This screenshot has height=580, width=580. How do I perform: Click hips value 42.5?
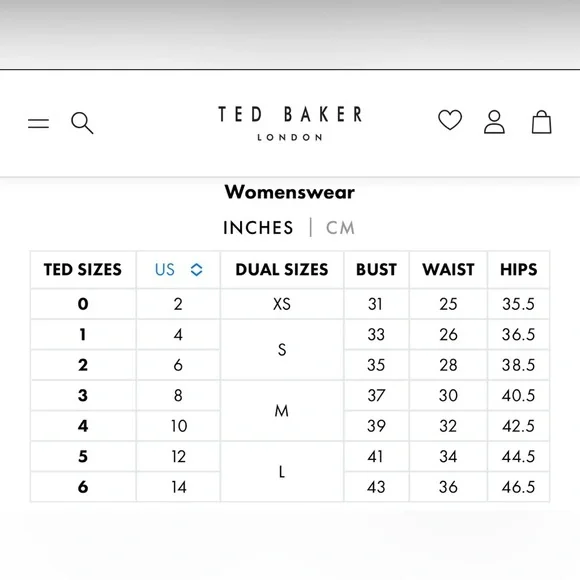pos(518,426)
